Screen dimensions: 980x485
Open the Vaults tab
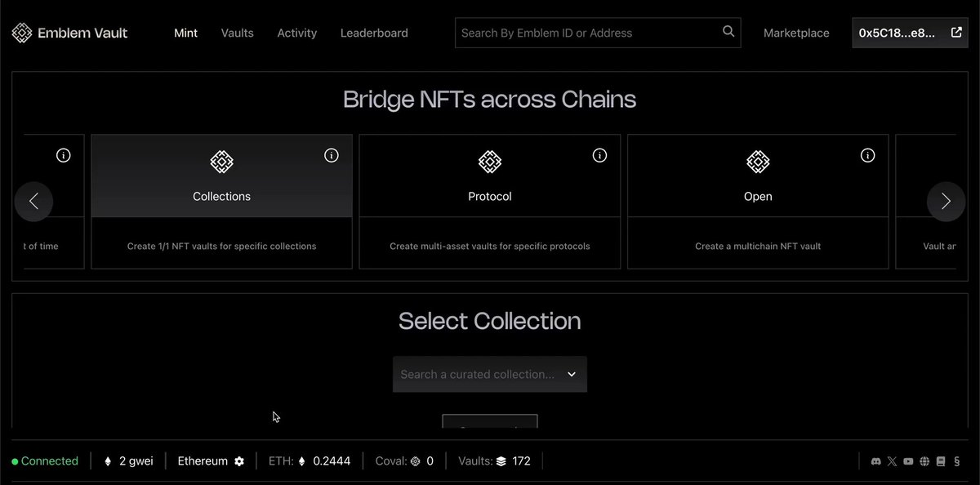tap(238, 33)
